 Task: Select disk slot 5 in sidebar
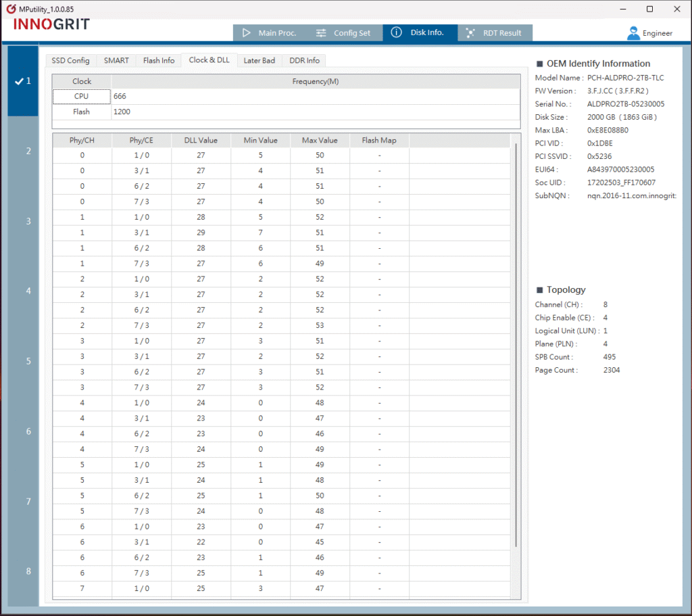coord(28,361)
